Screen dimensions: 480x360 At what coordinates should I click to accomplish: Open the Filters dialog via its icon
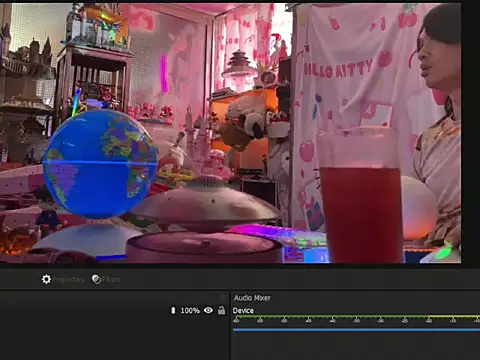point(96,279)
